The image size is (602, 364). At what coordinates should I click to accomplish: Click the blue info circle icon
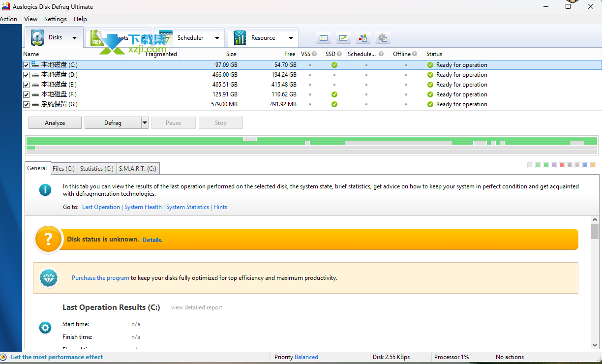pyautogui.click(x=45, y=190)
